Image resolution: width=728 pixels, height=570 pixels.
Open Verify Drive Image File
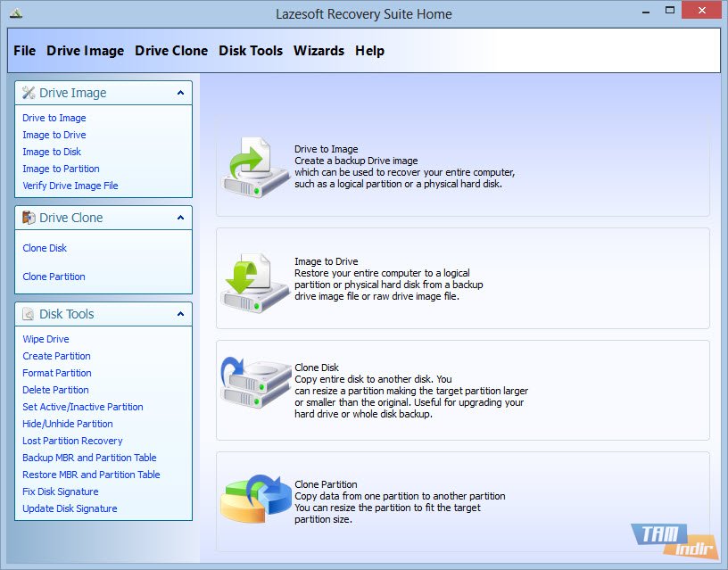[70, 186]
